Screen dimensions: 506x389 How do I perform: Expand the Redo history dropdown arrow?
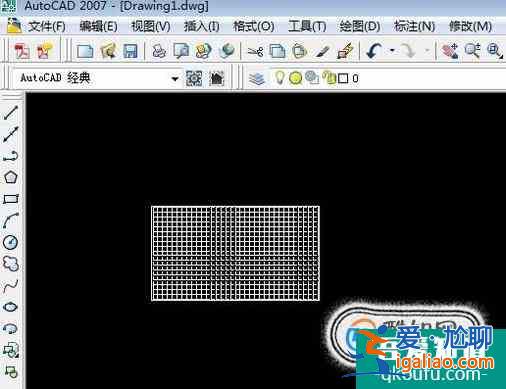click(x=427, y=51)
